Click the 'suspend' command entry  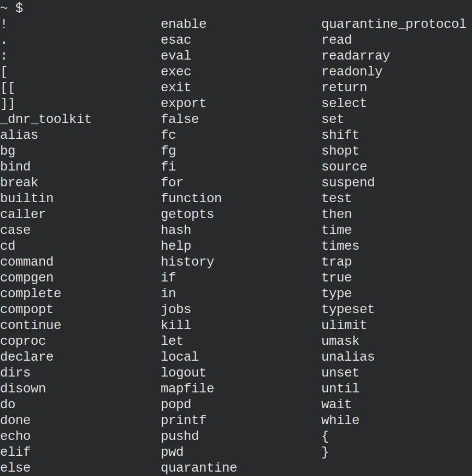348,183
